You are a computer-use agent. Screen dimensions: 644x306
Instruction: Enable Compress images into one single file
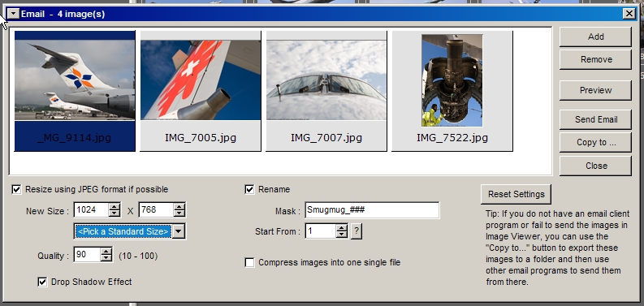[x=249, y=262]
